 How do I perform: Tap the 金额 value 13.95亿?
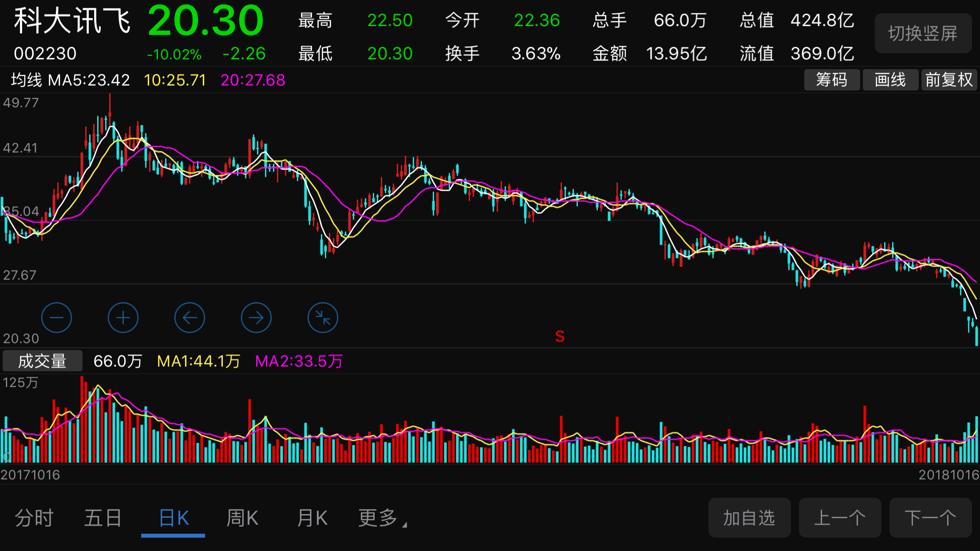click(676, 54)
